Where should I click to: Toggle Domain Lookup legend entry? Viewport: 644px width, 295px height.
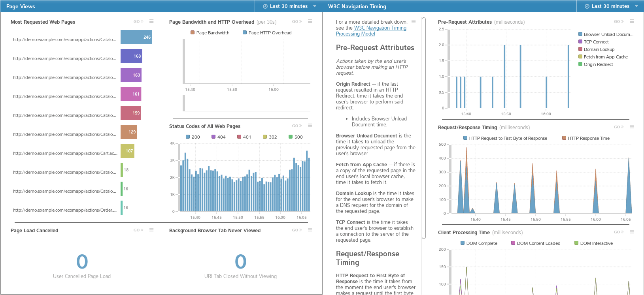pos(597,49)
